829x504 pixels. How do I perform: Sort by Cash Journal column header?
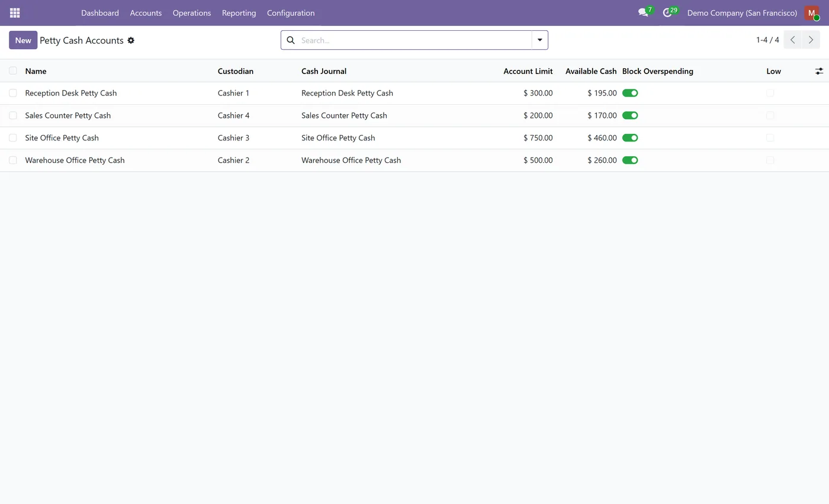point(324,71)
